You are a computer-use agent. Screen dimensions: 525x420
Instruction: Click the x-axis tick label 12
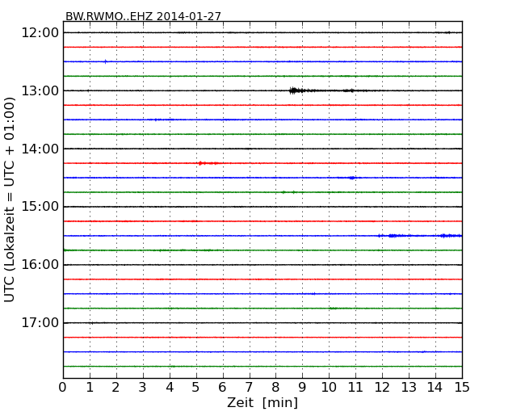(382, 388)
